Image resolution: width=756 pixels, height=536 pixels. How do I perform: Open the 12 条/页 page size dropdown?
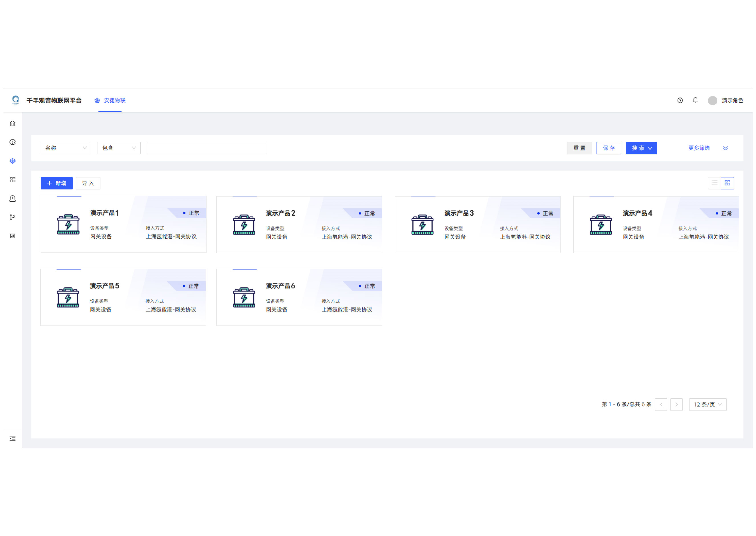click(x=707, y=404)
